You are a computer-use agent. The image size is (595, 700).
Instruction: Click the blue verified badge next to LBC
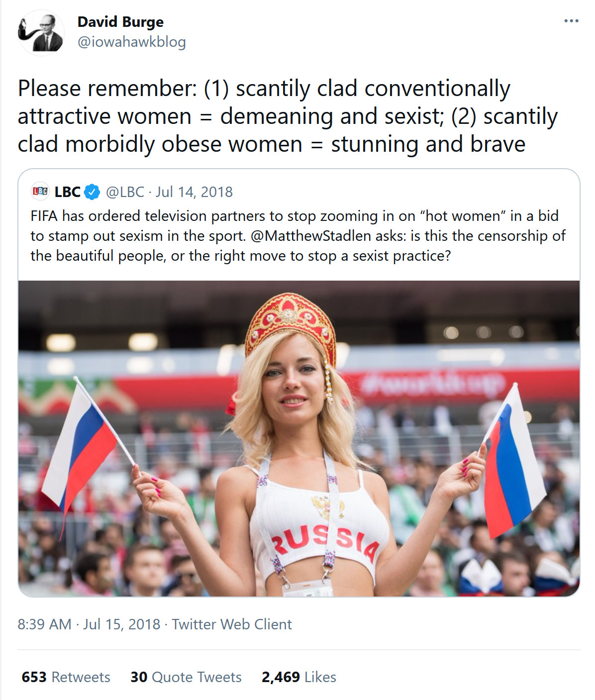(92, 192)
